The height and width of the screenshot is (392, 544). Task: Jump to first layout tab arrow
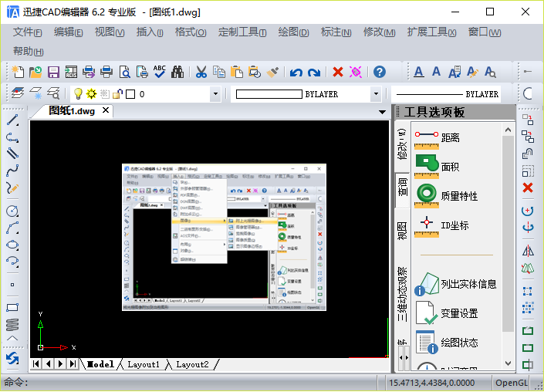[36, 364]
